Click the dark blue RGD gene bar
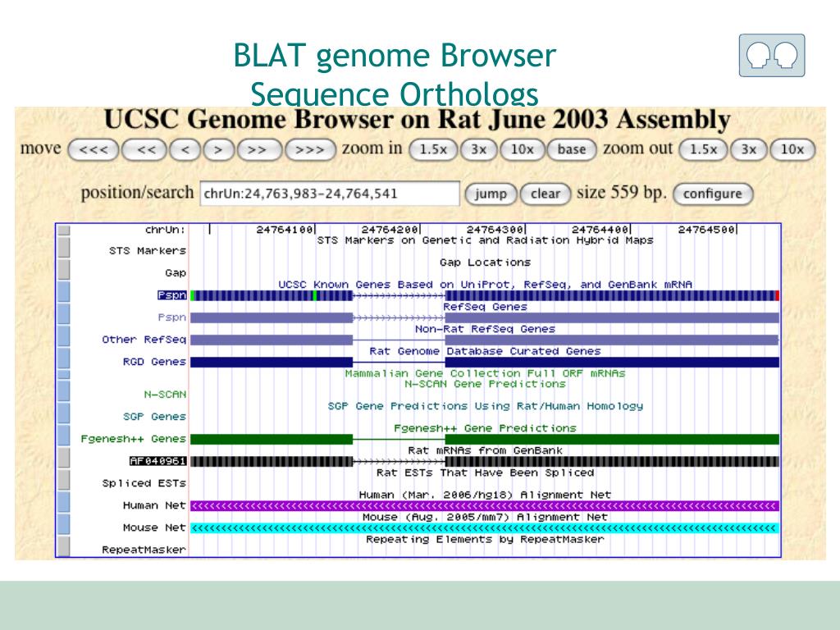The width and height of the screenshot is (840, 630). [x=485, y=362]
